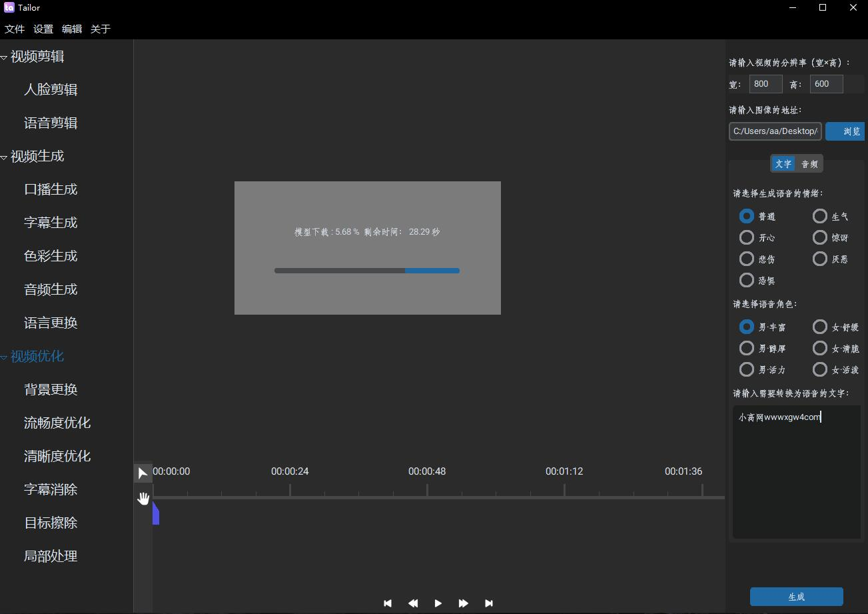Click the rewind playback button
Image resolution: width=868 pixels, height=614 pixels.
click(x=413, y=603)
